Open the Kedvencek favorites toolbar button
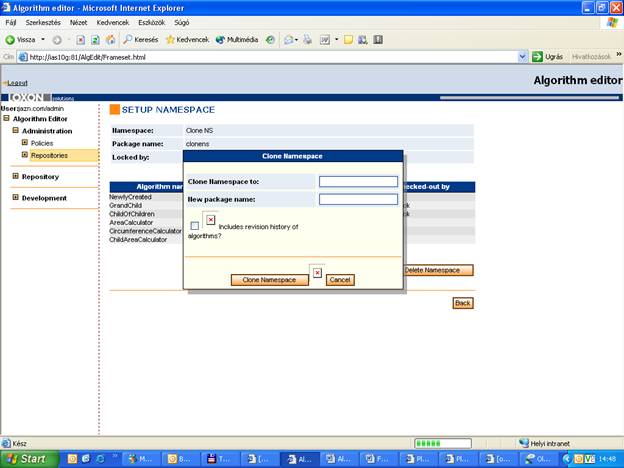The height and width of the screenshot is (468, 624). pos(188,40)
